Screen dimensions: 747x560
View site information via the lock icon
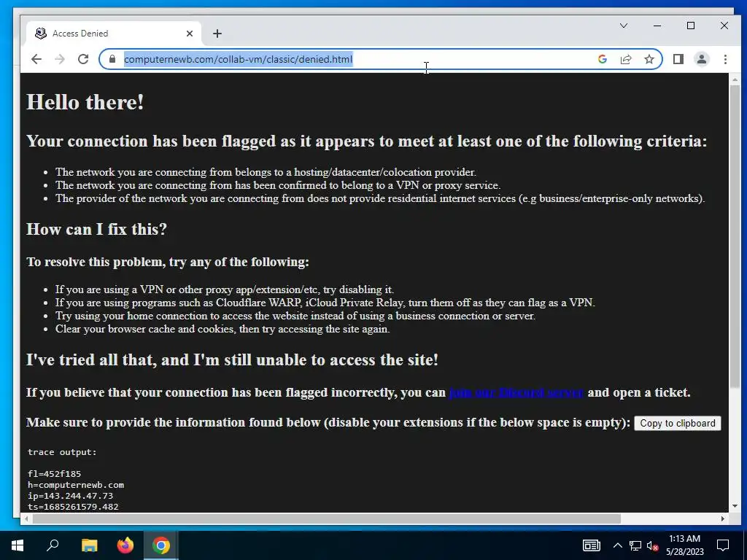112,59
